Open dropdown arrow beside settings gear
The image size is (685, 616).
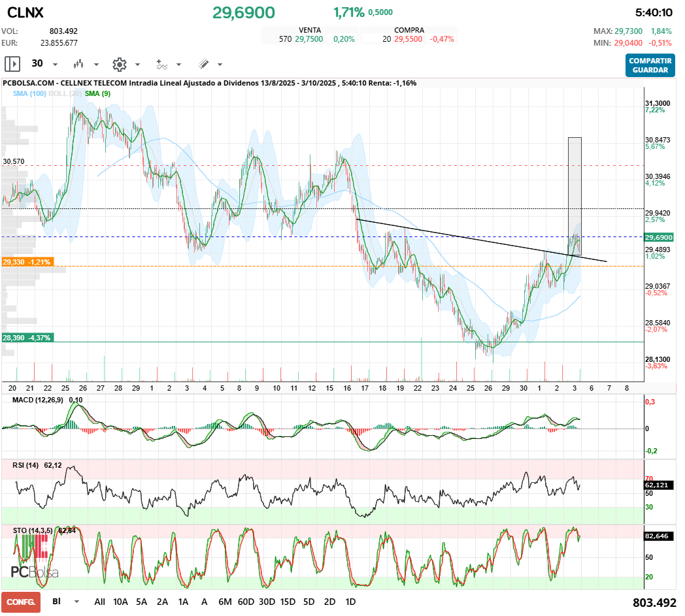point(137,65)
